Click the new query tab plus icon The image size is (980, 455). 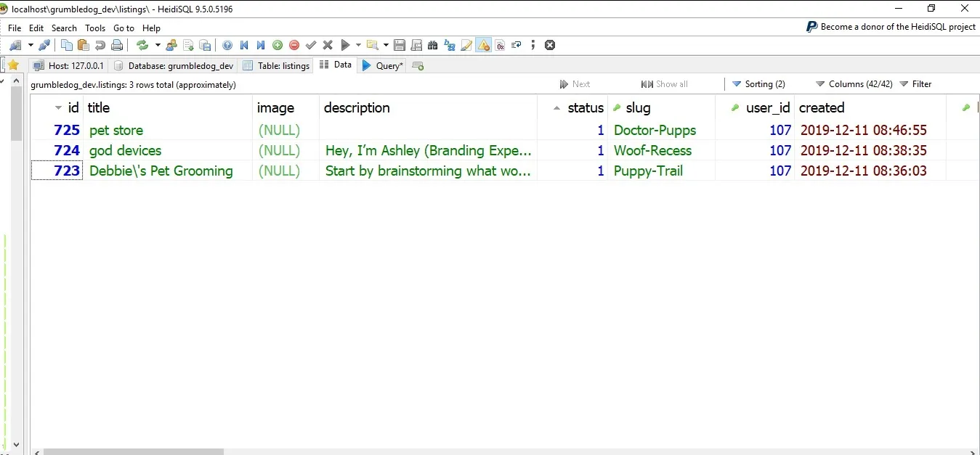(418, 65)
